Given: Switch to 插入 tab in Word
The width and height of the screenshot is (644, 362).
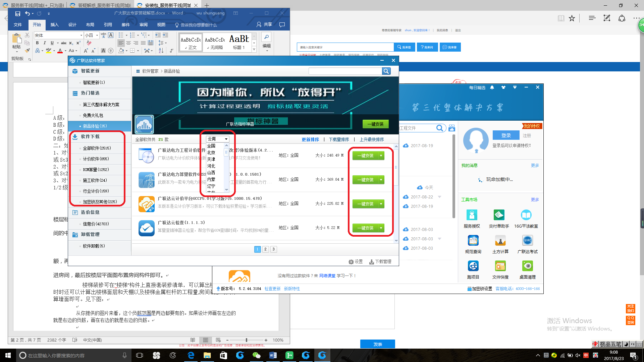Looking at the screenshot, I should click(54, 24).
